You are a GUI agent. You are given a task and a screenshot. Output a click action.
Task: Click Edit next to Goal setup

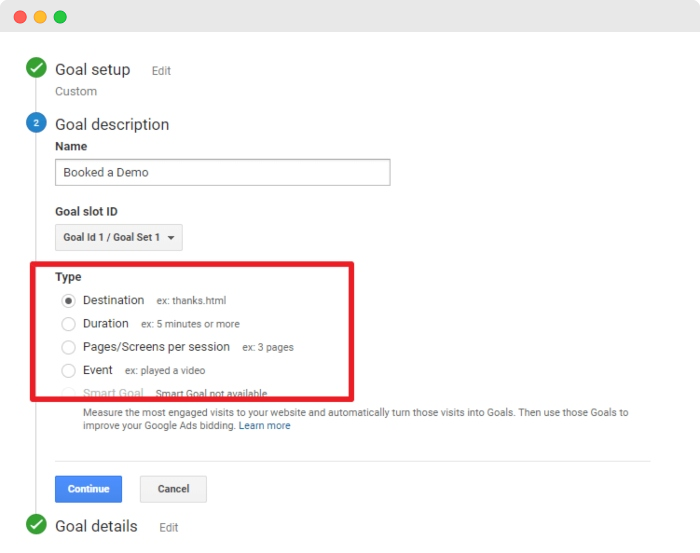coord(161,71)
